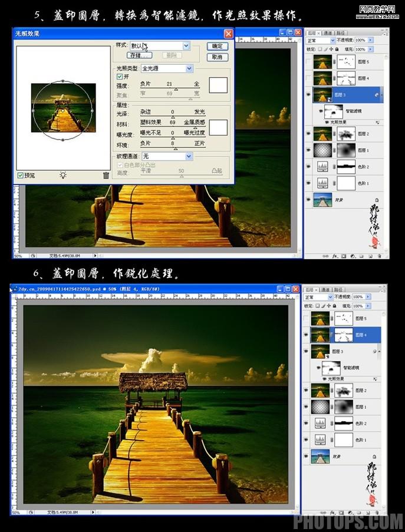Click create new layer icon in step 6 panel
The image size is (405, 532).
(x=368, y=513)
